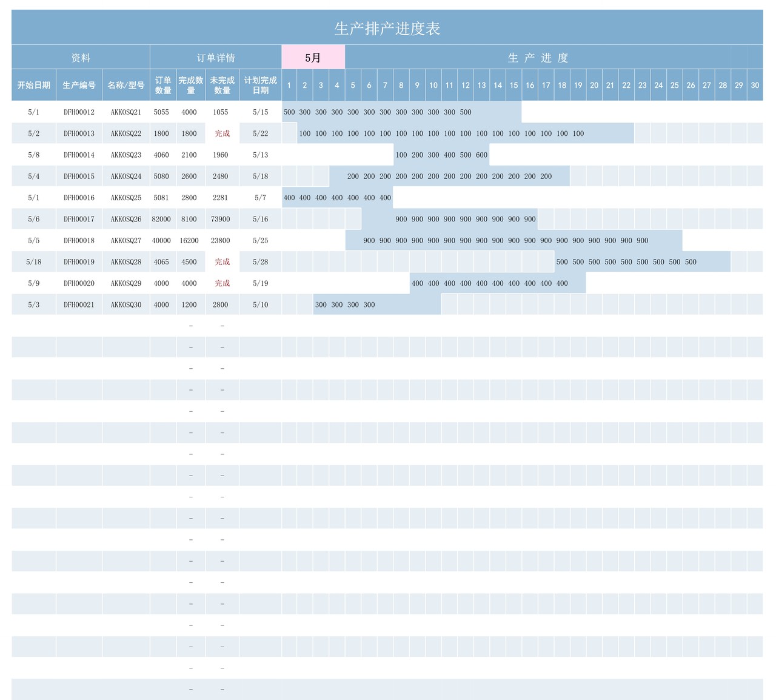Select the order quantity 82000 cell
The width and height of the screenshot is (776, 700).
161,219
